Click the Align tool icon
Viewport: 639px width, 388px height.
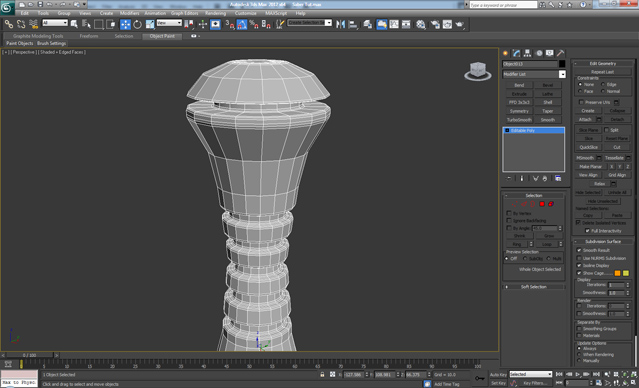tap(353, 24)
